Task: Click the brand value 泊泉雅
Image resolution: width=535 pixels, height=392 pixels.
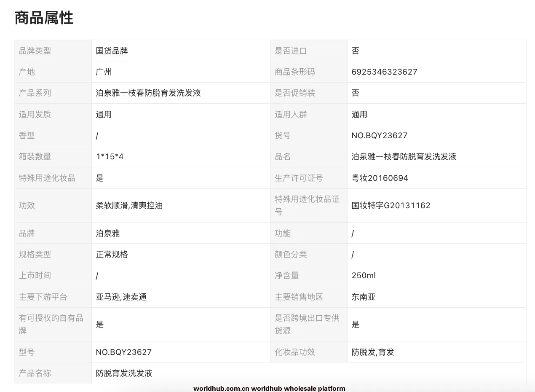Action: point(108,233)
